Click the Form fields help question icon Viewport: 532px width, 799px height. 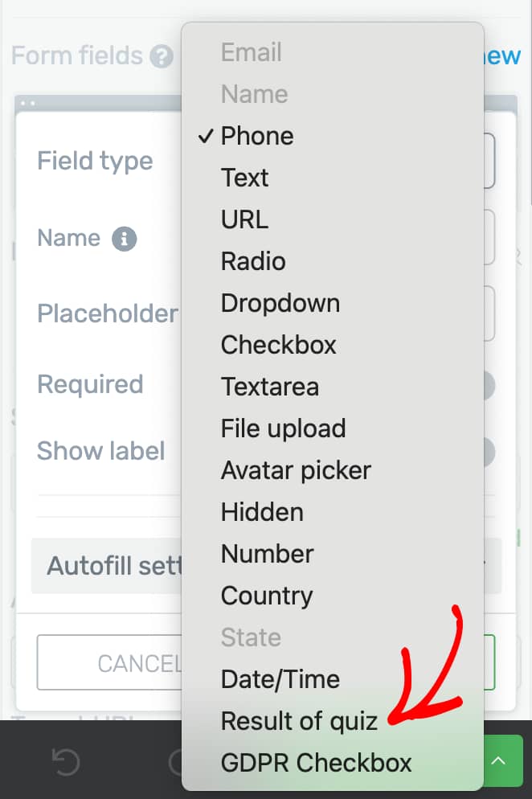tap(162, 56)
